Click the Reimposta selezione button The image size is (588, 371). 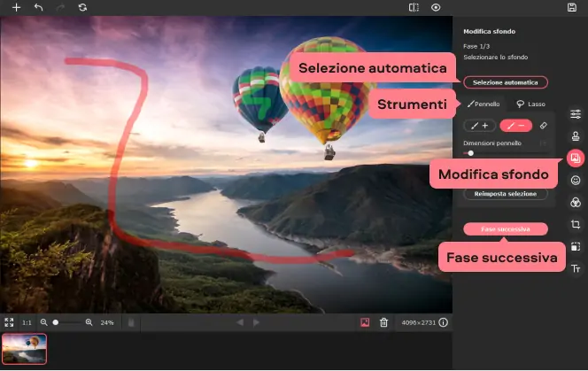[505, 194]
